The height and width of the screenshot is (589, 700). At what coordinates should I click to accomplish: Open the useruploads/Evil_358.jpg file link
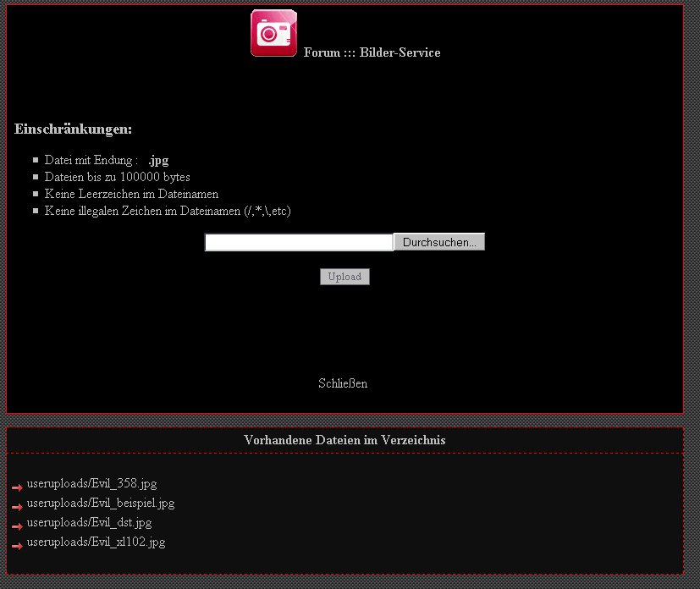(91, 484)
